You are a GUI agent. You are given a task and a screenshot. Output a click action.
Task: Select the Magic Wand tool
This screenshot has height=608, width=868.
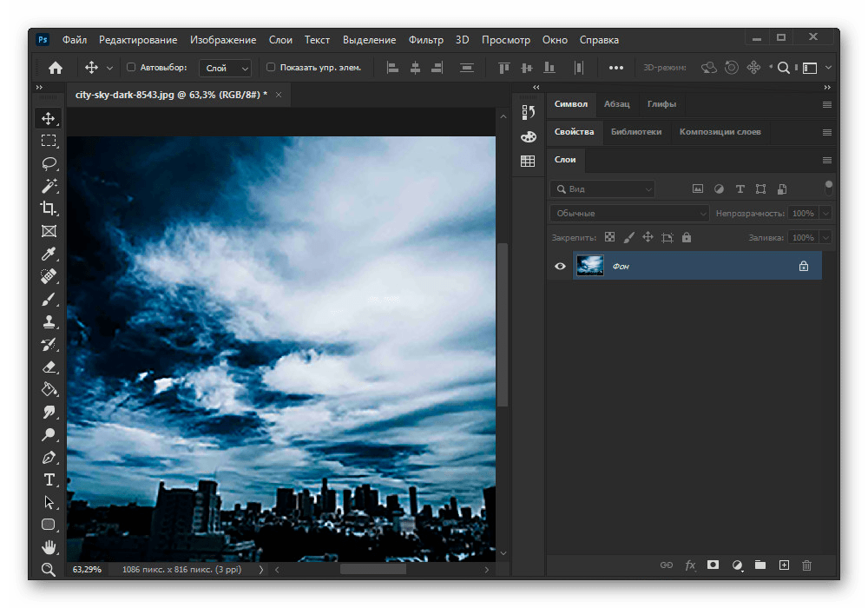point(48,186)
